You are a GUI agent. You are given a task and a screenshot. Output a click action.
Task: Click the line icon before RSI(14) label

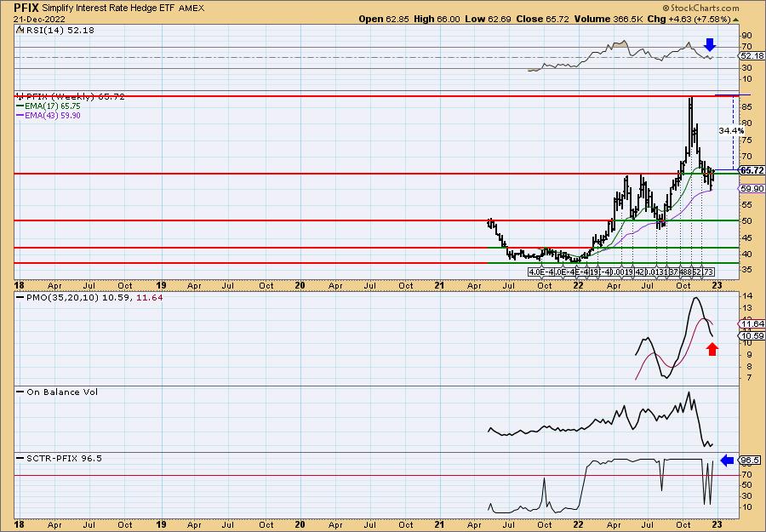pos(19,30)
